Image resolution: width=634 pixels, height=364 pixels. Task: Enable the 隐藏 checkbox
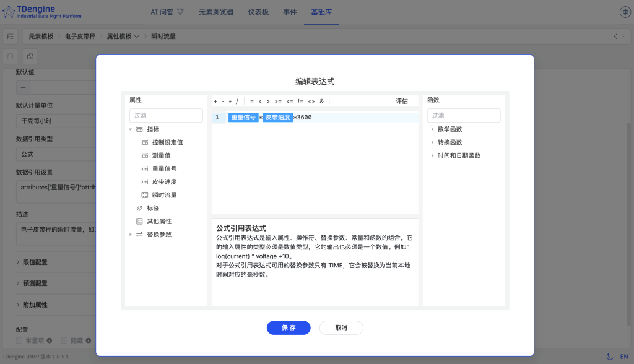pyautogui.click(x=64, y=340)
